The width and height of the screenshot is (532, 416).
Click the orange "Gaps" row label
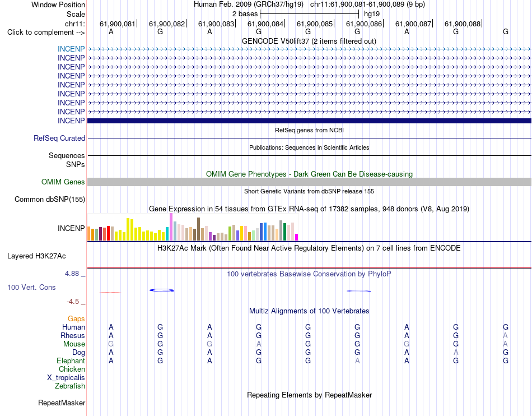76,318
